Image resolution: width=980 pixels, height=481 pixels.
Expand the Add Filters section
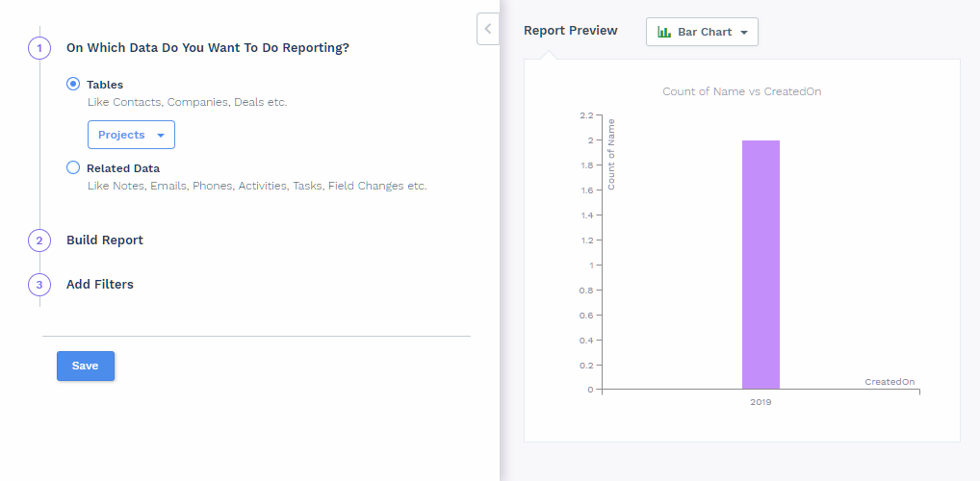[100, 285]
